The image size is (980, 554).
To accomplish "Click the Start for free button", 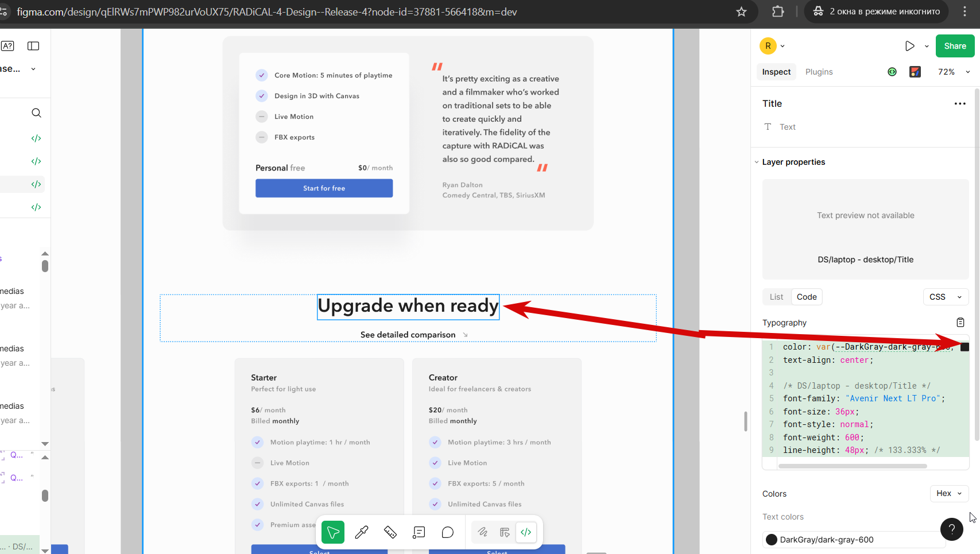I will point(324,188).
